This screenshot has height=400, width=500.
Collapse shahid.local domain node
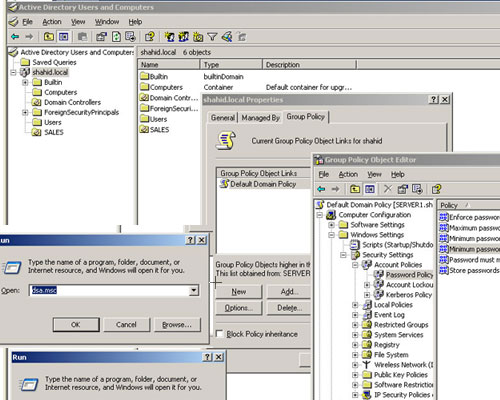click(13, 72)
